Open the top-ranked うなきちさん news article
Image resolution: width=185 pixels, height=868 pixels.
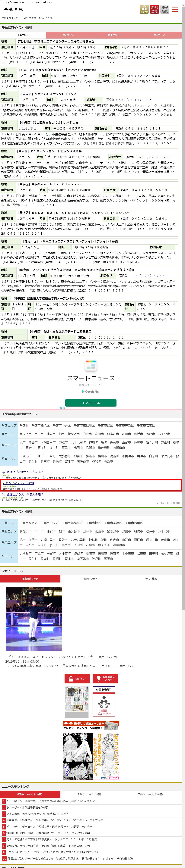click(52, 801)
